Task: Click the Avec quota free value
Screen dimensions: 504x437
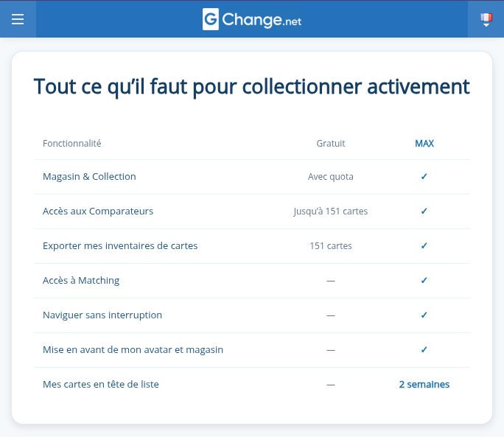Action: (x=330, y=177)
